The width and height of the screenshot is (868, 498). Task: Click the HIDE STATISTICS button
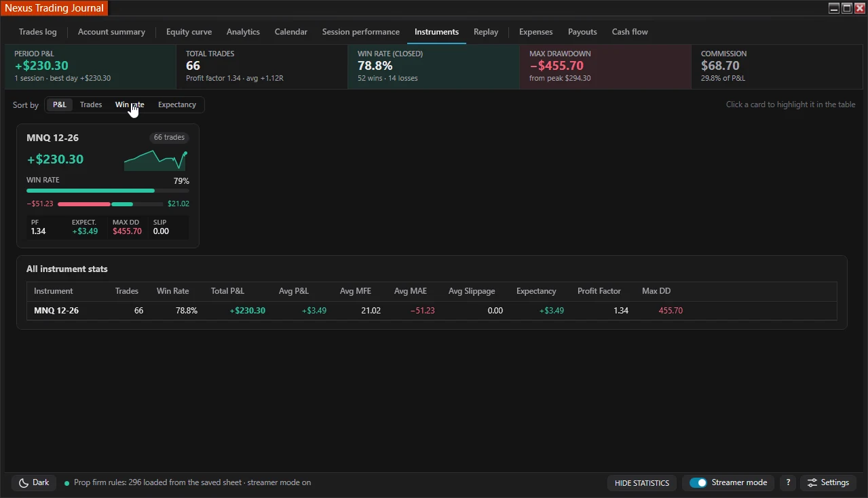click(x=642, y=483)
